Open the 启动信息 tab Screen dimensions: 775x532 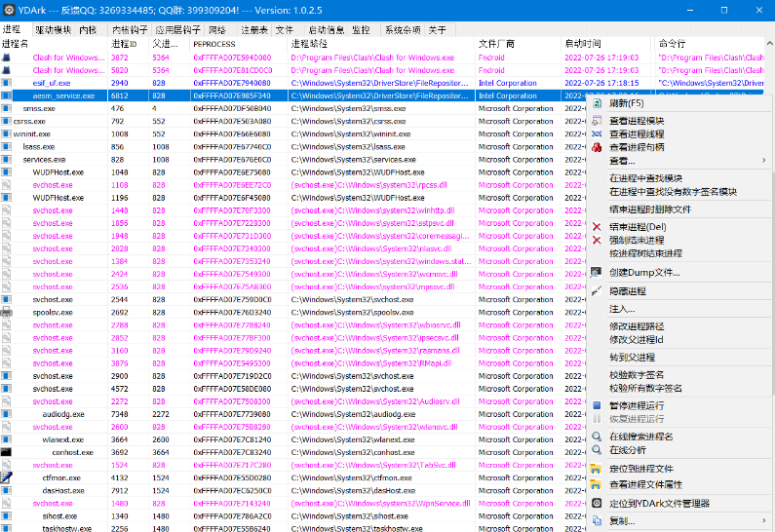pos(325,30)
